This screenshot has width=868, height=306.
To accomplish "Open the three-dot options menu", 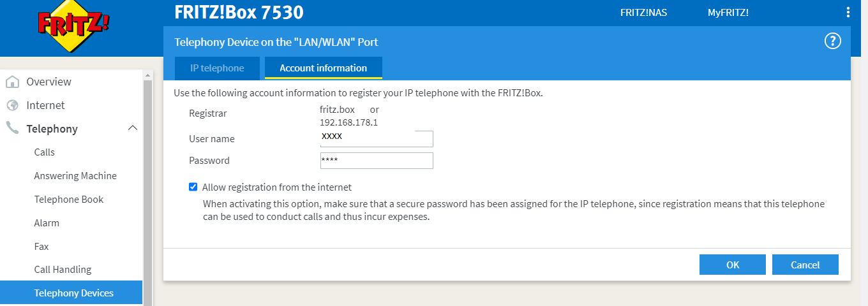I will (848, 12).
